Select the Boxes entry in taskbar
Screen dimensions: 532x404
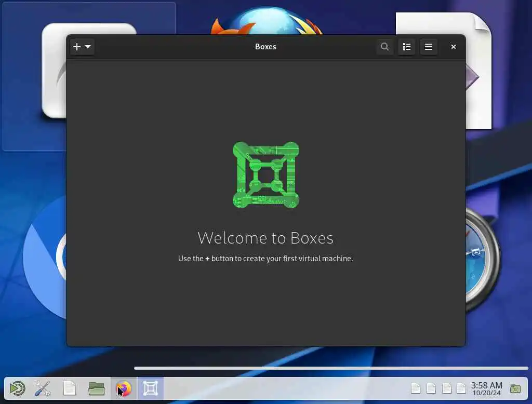tap(151, 388)
